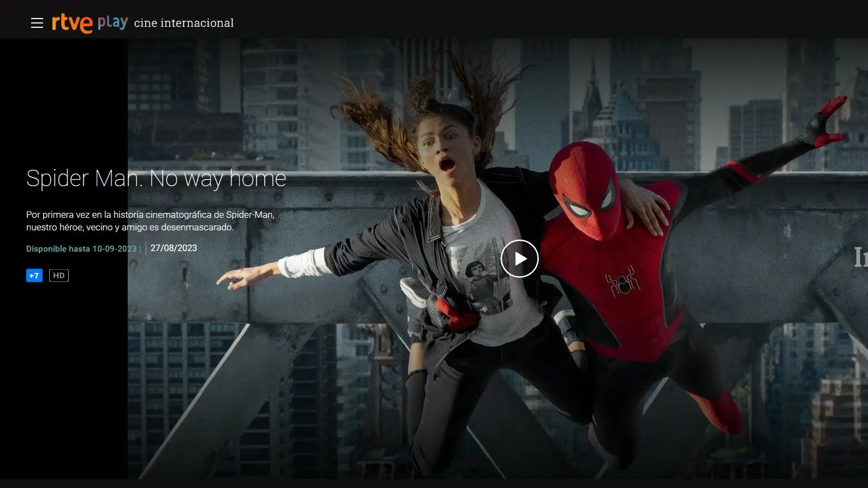Play the Spider Man No way home movie
This screenshot has height=488, width=868.
coord(520,259)
